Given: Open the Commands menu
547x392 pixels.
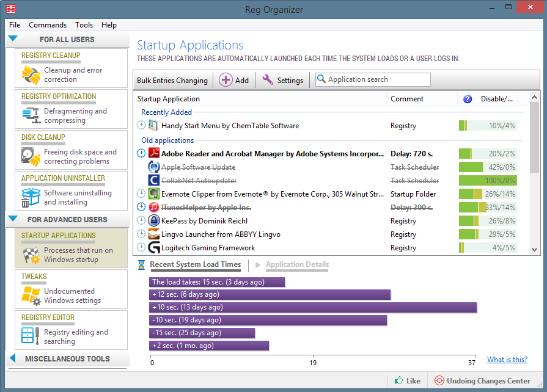Looking at the screenshot, I should click(48, 25).
